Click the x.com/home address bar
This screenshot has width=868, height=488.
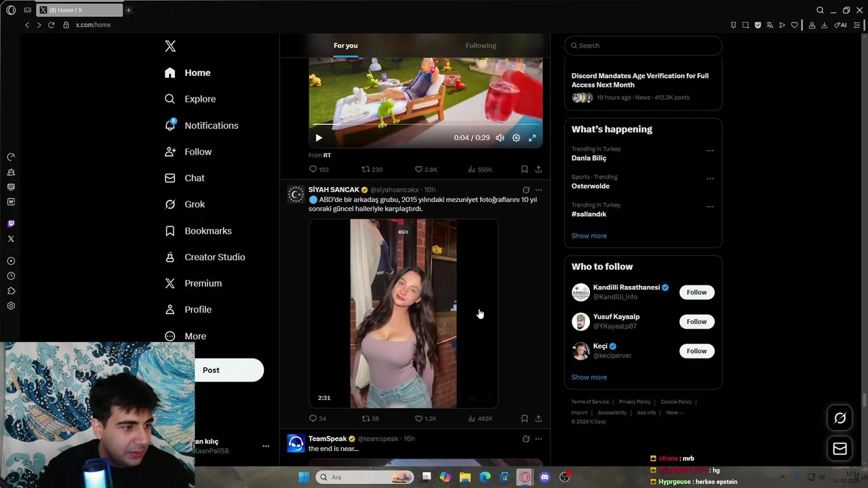coord(93,25)
